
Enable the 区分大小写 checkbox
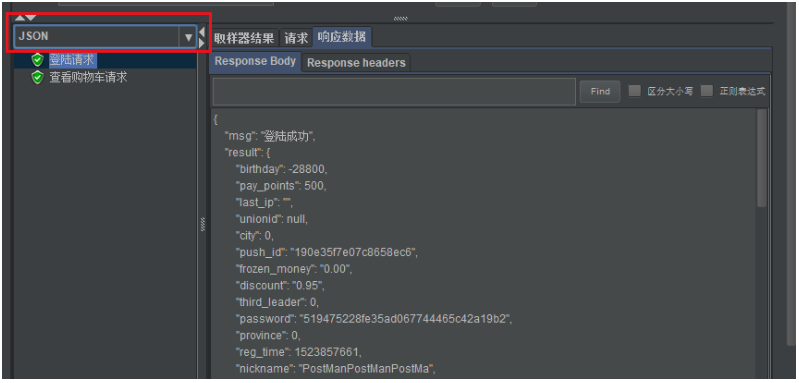point(634,91)
